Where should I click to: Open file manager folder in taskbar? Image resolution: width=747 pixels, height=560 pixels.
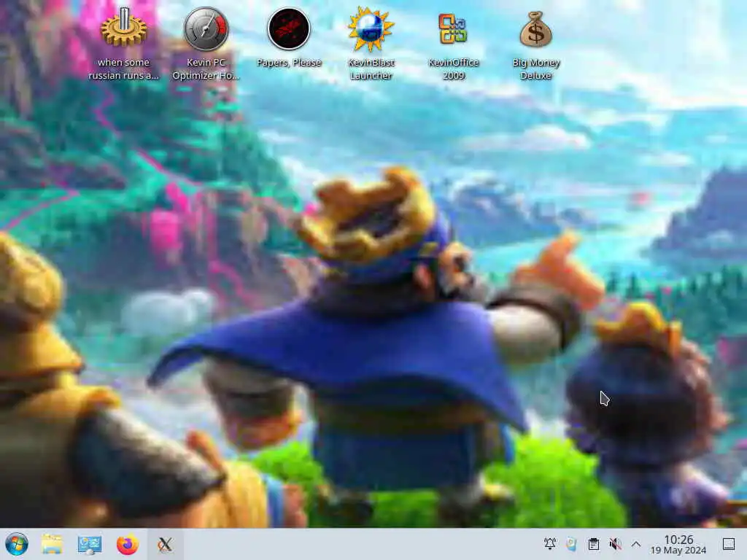point(52,544)
